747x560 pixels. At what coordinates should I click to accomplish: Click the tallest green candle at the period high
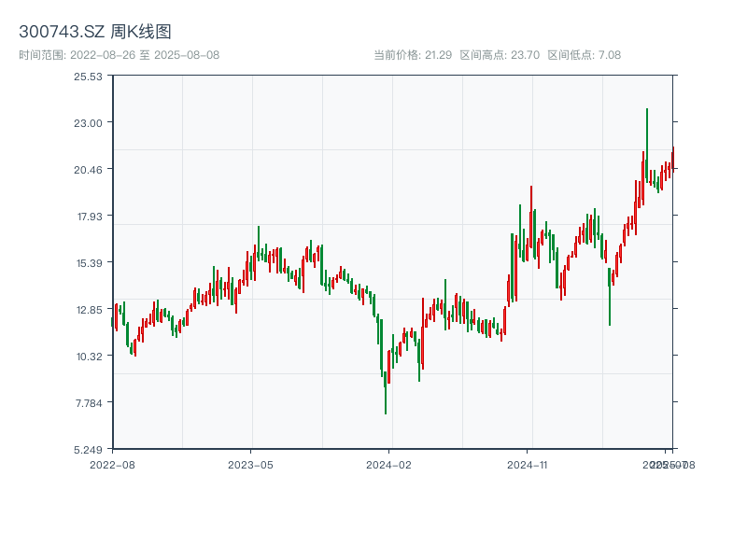(x=646, y=145)
